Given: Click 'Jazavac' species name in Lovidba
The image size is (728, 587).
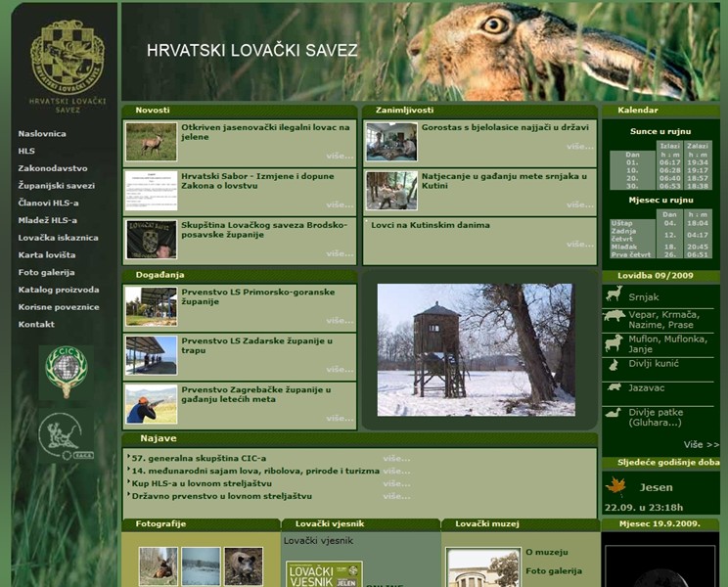Looking at the screenshot, I should [x=646, y=388].
